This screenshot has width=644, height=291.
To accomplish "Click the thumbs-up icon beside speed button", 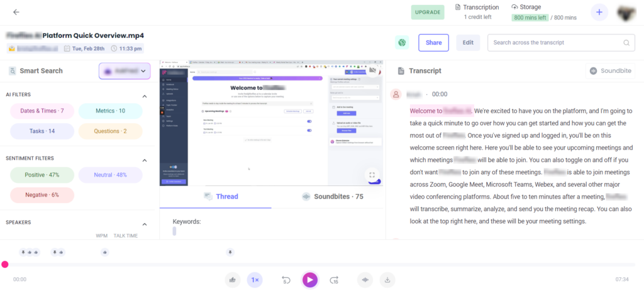I will click(233, 280).
